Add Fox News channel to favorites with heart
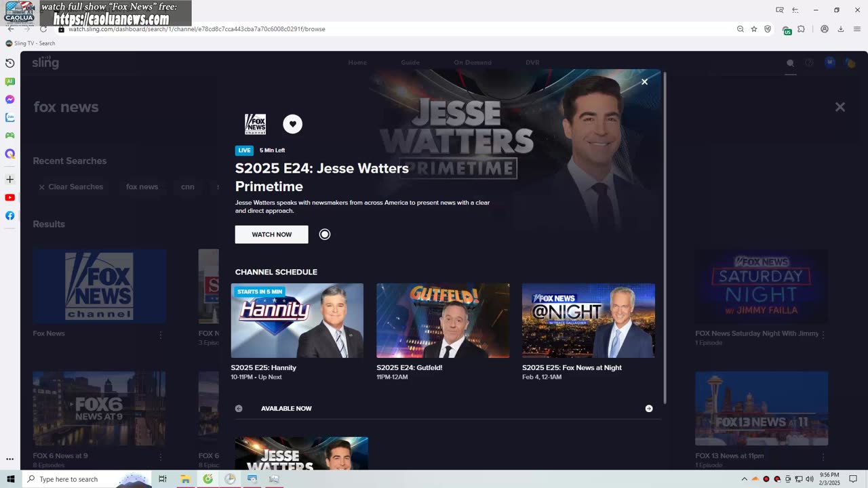Screen dimensions: 868x488 [x=292, y=124]
